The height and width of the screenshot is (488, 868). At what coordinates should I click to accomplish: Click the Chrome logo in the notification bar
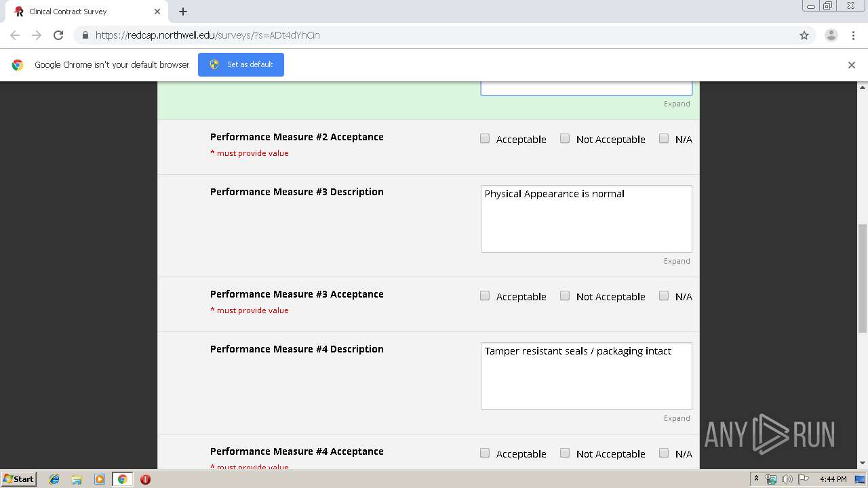coord(18,65)
